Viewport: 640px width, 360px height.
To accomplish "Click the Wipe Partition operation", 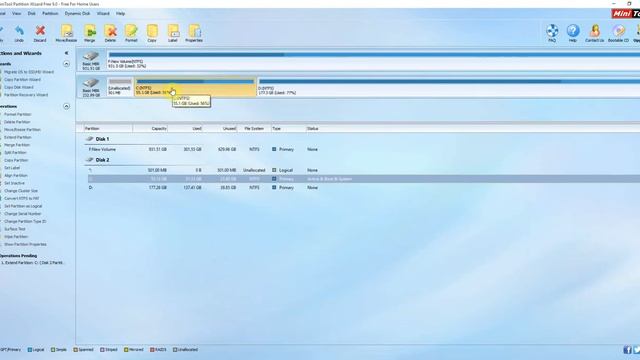I will (16, 237).
